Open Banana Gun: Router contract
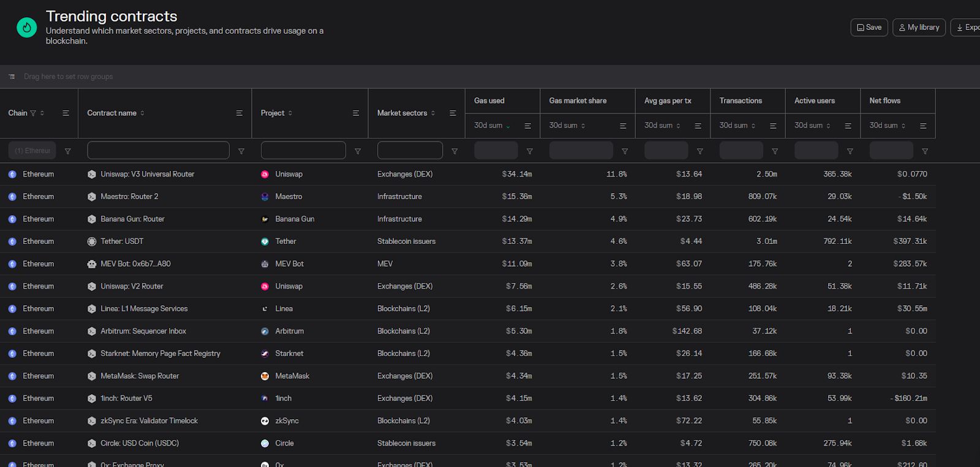 (x=132, y=219)
